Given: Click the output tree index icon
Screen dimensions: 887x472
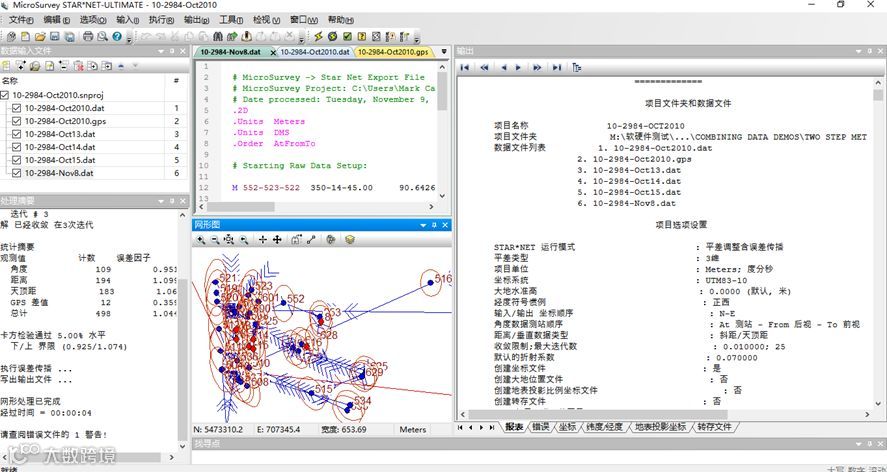Looking at the screenshot, I should pyautogui.click(x=576, y=67).
